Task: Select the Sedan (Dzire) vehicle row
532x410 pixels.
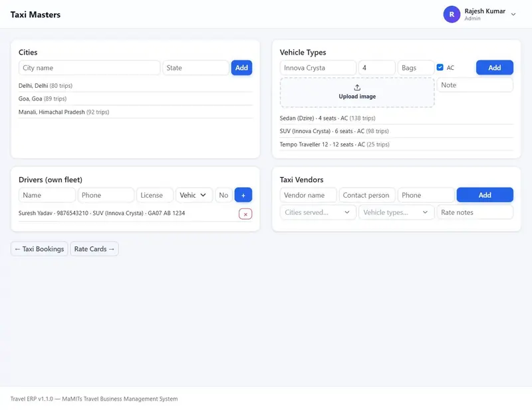Action: [x=396, y=118]
